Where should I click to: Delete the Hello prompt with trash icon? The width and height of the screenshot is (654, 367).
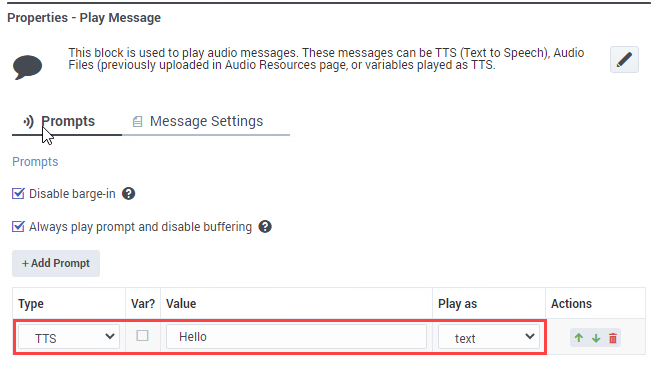coord(613,338)
